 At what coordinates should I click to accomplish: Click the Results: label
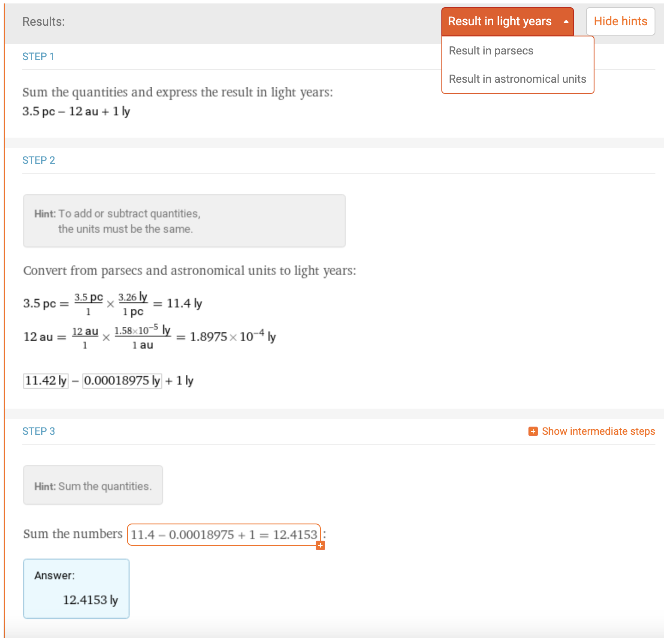tap(43, 21)
